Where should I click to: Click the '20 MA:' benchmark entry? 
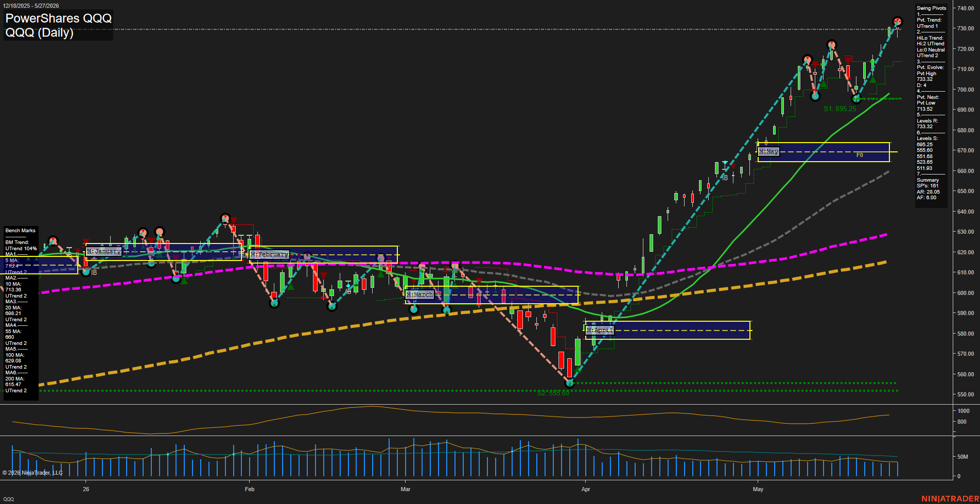coord(13,308)
